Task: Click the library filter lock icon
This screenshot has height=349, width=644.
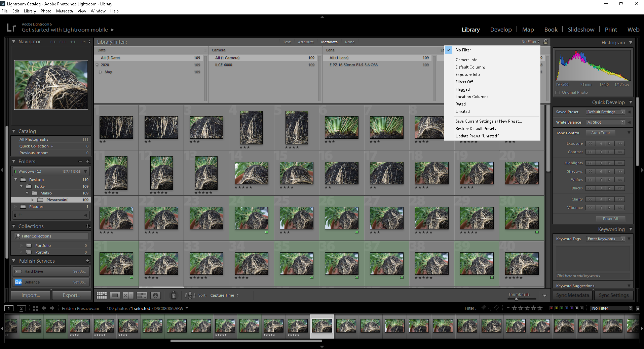Action: point(545,42)
